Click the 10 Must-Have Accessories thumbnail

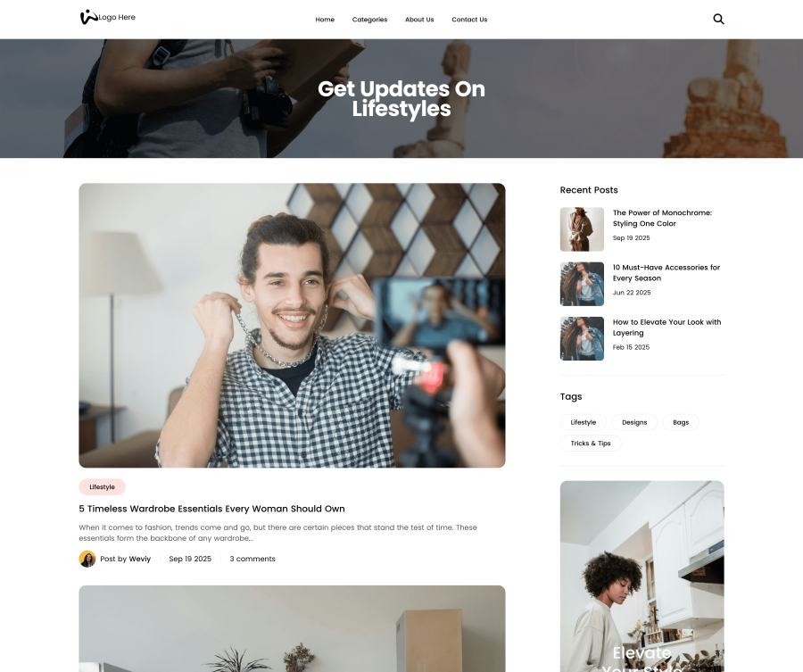pos(582,284)
